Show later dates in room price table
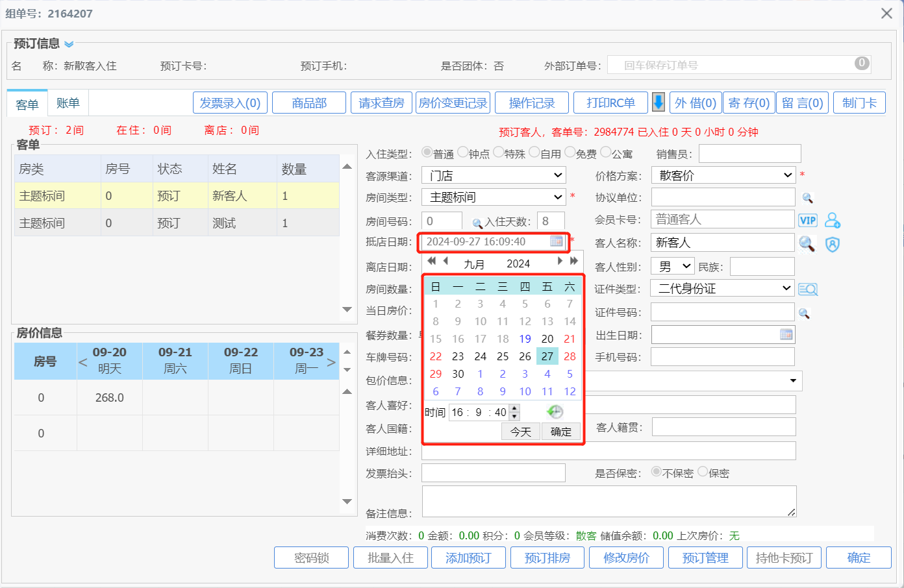 click(x=331, y=361)
